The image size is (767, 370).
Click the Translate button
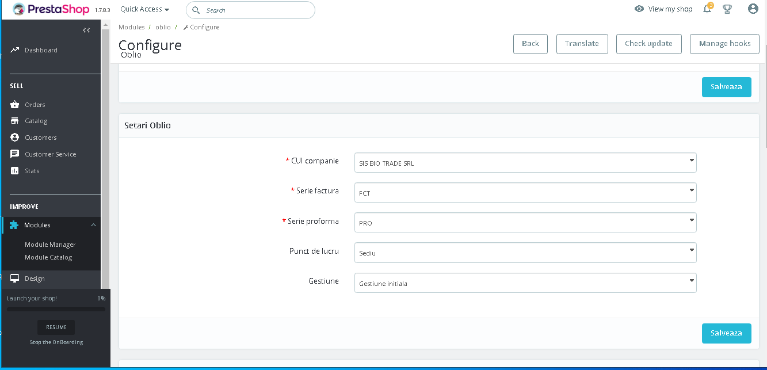click(x=582, y=44)
